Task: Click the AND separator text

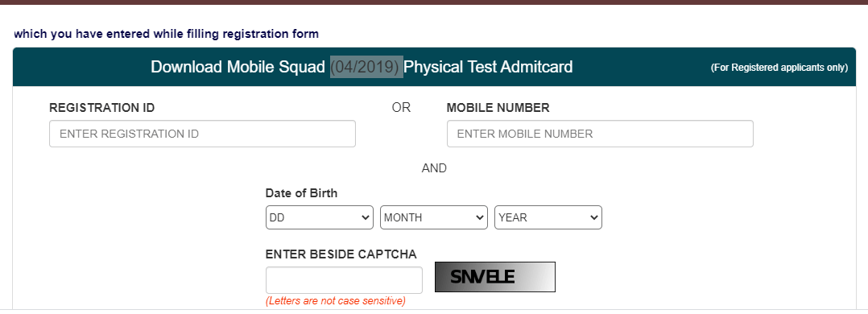Action: [434, 168]
